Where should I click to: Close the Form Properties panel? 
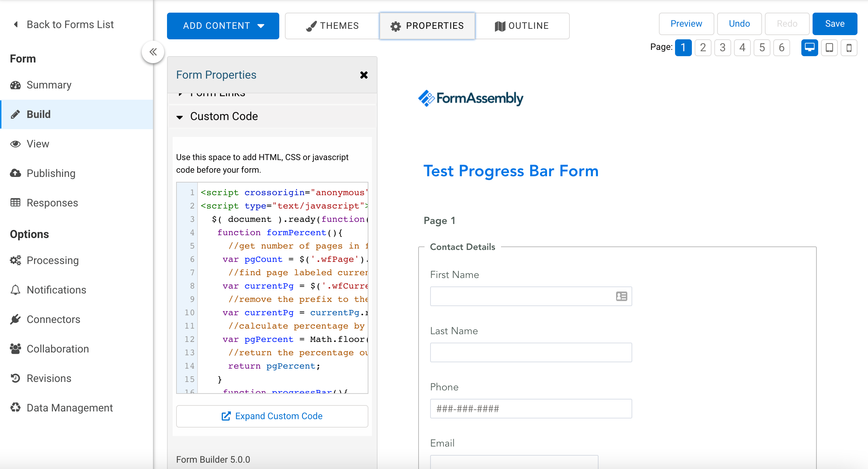click(364, 75)
